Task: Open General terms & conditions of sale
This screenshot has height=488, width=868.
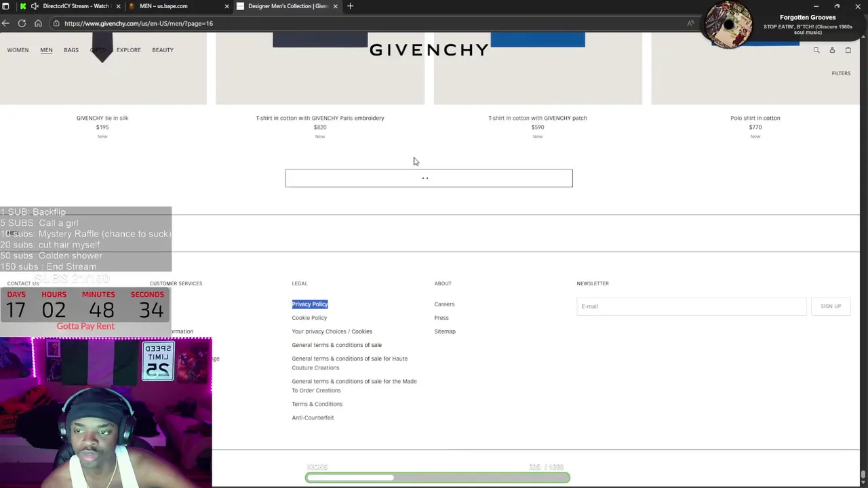Action: click(x=336, y=345)
